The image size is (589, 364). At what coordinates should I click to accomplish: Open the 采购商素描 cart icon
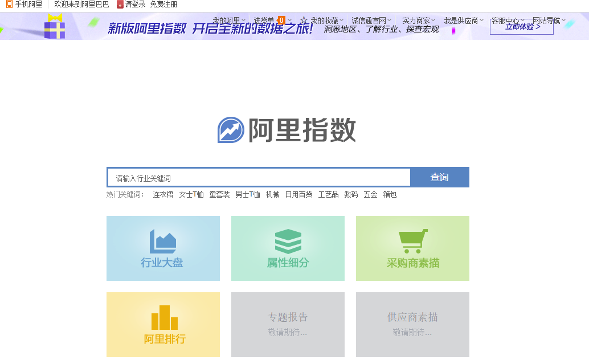[x=413, y=241]
